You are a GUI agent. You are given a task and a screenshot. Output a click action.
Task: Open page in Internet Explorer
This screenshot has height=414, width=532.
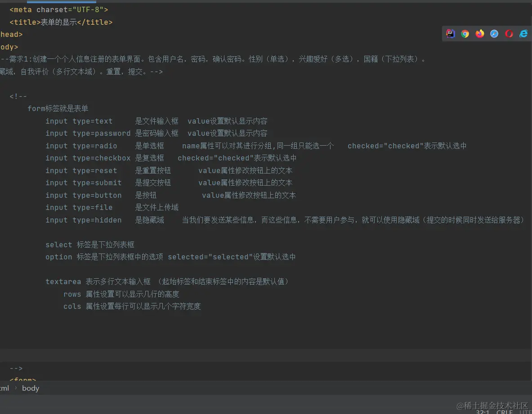tap(523, 33)
